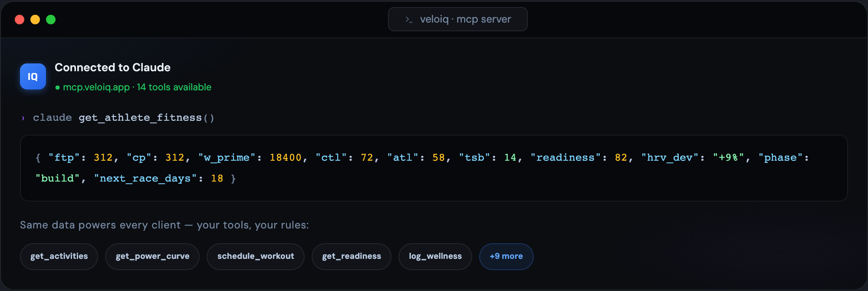Screen dimensions: 868x291
Task: Open the mcp.veloiq.app server address
Action: click(96, 87)
